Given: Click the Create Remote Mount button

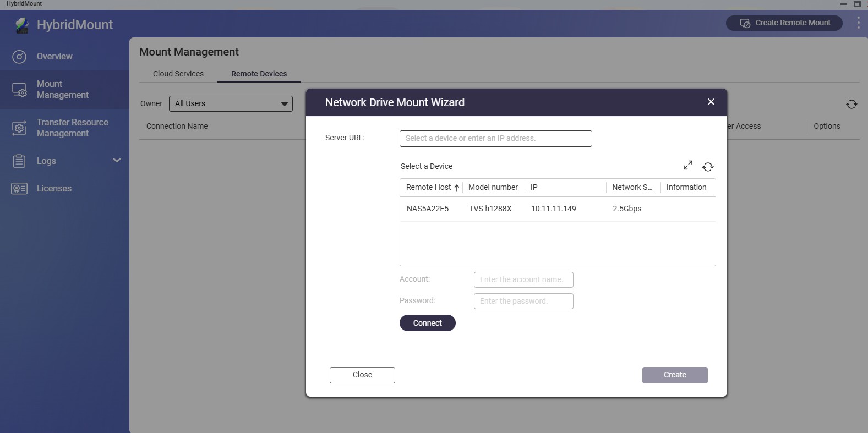Looking at the screenshot, I should (x=784, y=23).
